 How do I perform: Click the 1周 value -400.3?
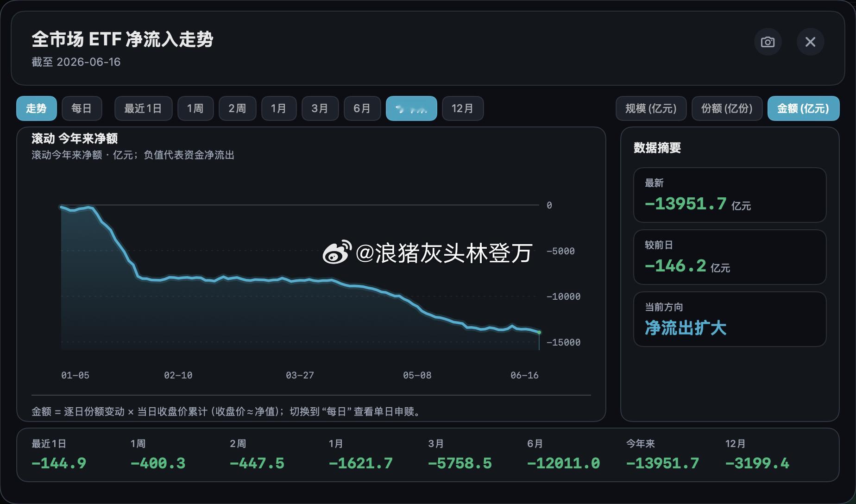click(158, 463)
